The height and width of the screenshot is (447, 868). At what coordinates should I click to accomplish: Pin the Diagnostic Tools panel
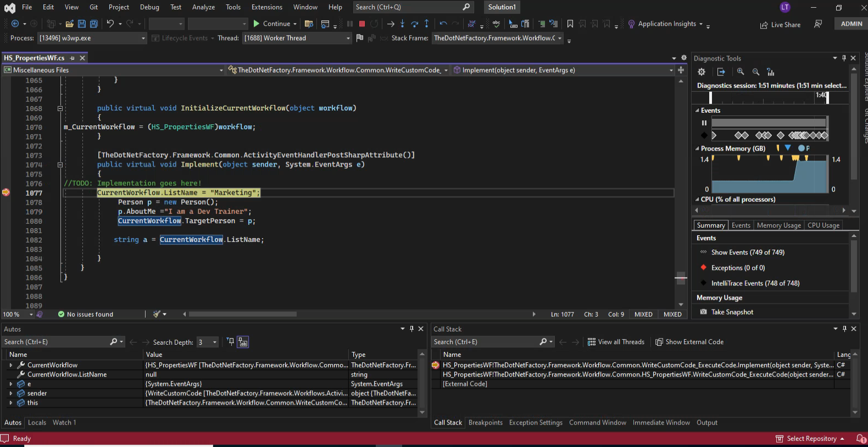(843, 58)
